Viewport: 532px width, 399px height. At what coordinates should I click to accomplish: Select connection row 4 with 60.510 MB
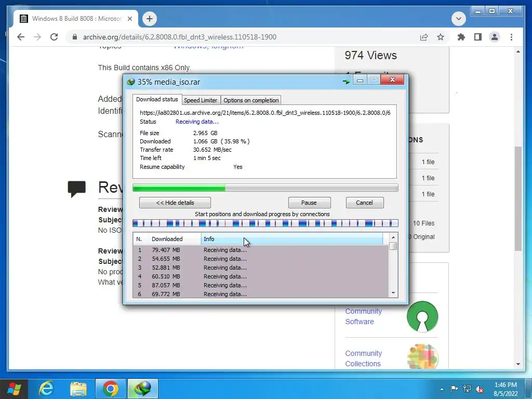261,276
